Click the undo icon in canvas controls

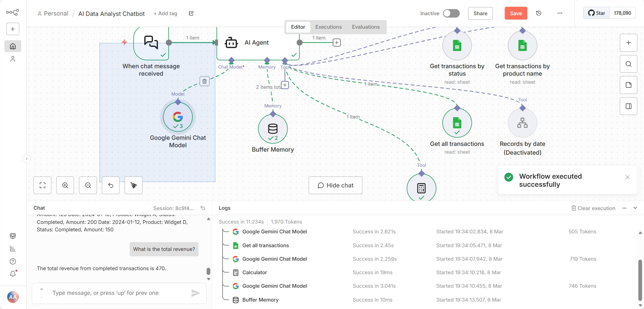tap(111, 185)
